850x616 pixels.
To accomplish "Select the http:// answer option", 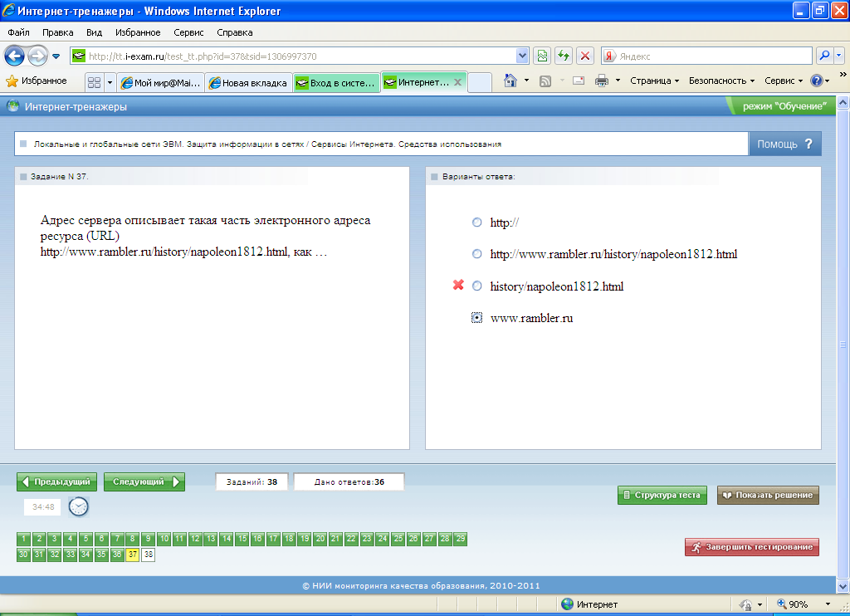I will click(476, 222).
